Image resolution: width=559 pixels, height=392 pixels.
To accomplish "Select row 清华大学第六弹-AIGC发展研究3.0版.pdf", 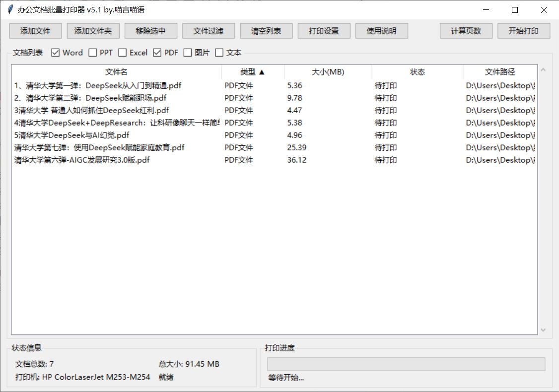I will [274, 160].
